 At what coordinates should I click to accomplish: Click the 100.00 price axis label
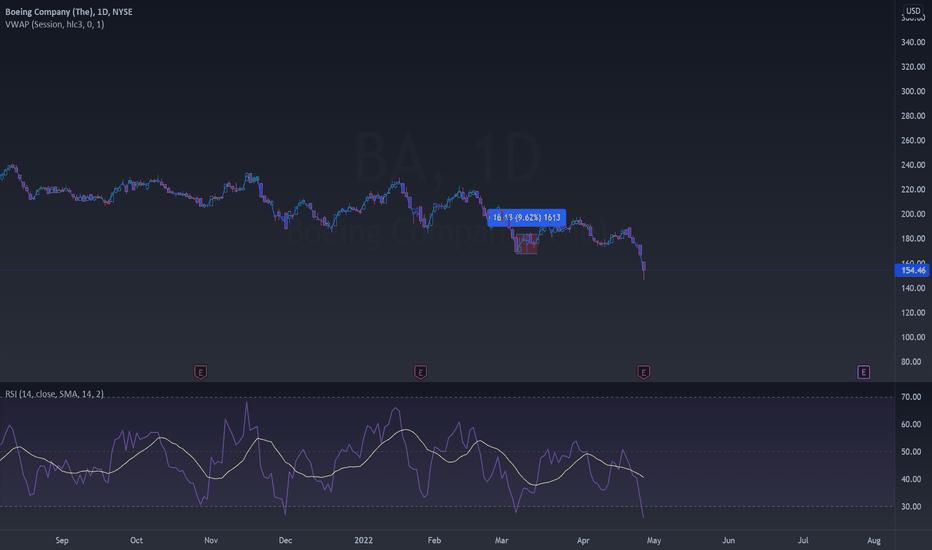pos(913,337)
